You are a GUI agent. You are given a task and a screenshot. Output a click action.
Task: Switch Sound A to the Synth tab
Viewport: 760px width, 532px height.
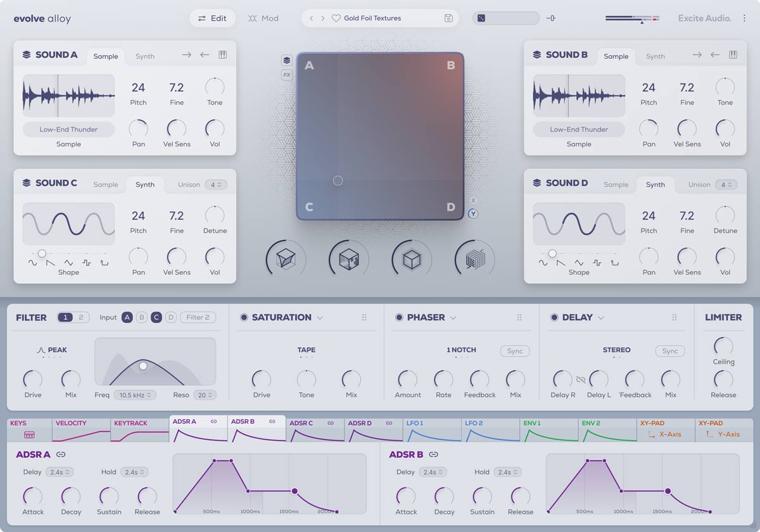tap(144, 56)
